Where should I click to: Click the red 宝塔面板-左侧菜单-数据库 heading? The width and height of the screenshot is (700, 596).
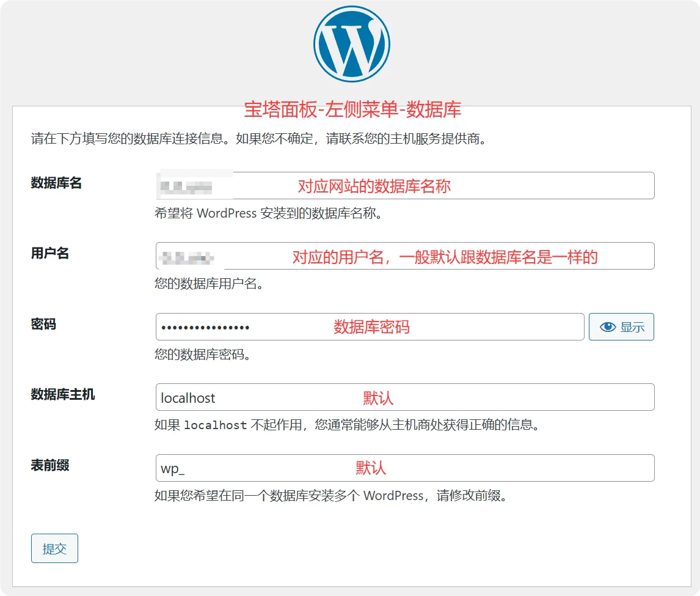click(x=352, y=109)
